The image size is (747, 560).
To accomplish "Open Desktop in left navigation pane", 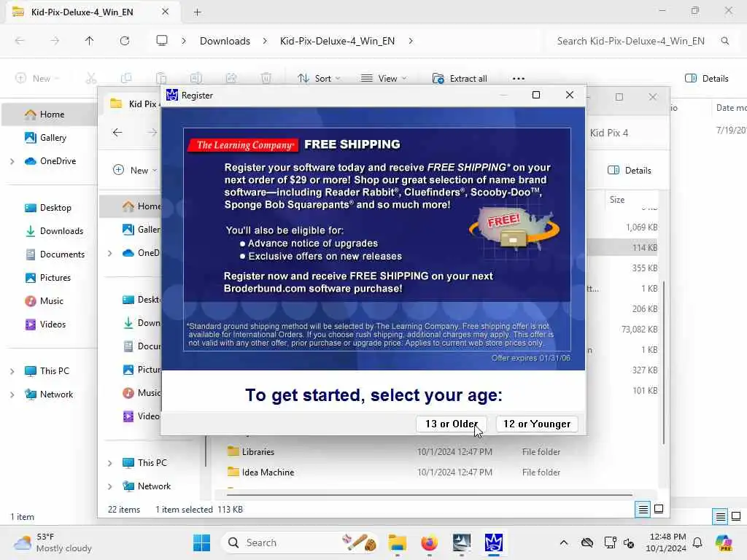I will (x=50, y=208).
